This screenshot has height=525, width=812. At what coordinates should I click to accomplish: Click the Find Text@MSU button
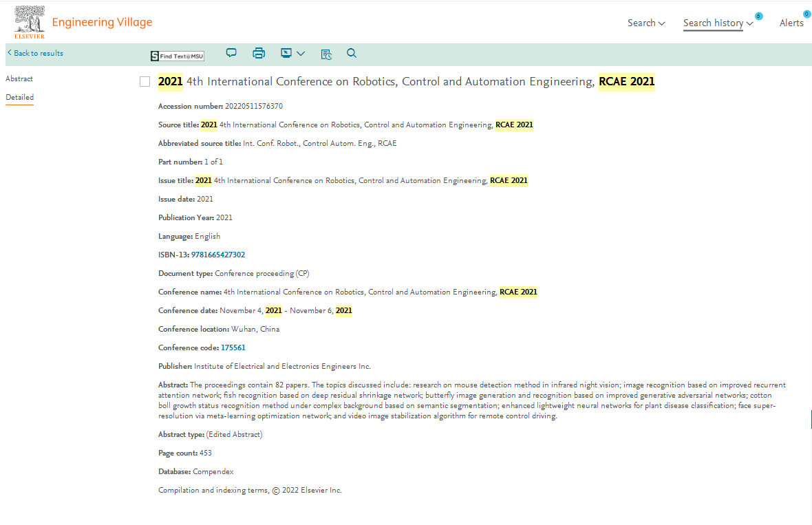click(177, 56)
